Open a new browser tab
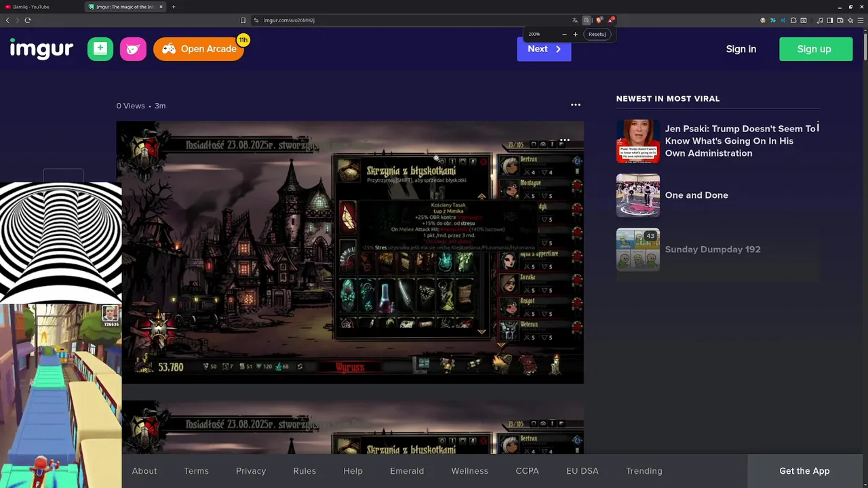868x488 pixels. coord(174,7)
